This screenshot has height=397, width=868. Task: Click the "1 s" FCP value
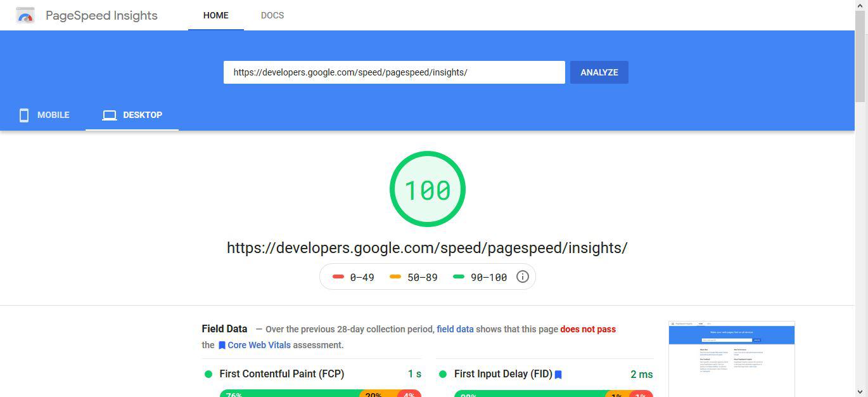(414, 374)
